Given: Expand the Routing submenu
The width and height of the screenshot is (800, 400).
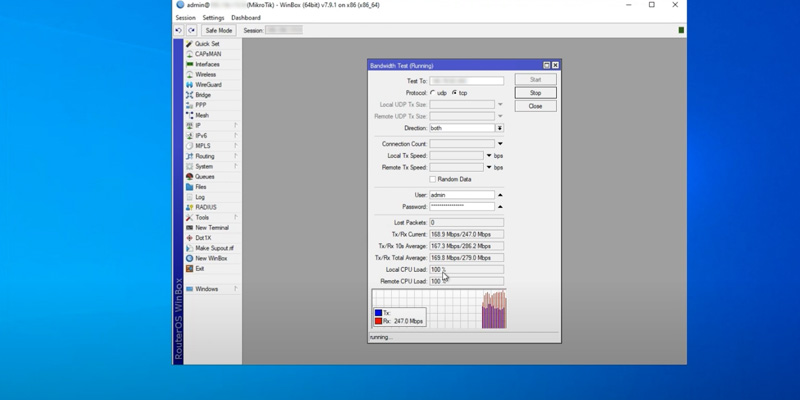Looking at the screenshot, I should (236, 156).
